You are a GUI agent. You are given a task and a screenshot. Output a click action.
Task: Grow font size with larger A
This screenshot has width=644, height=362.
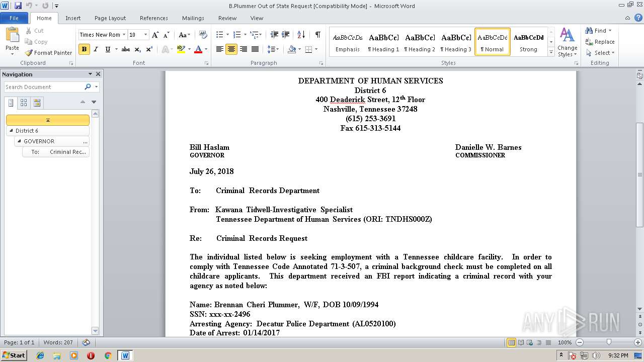coord(155,35)
